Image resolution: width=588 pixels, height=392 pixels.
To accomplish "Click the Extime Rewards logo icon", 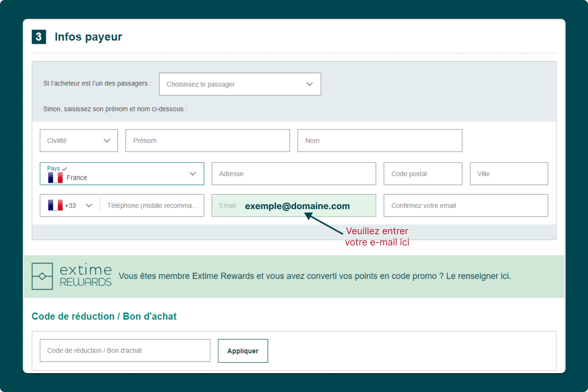I will point(42,276).
